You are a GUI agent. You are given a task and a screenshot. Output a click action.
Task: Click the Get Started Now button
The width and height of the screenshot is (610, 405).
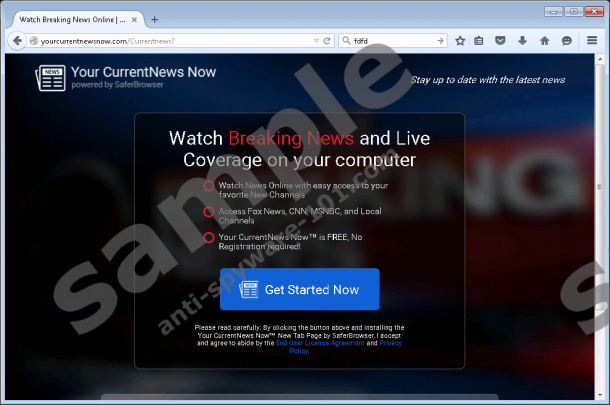pos(301,290)
